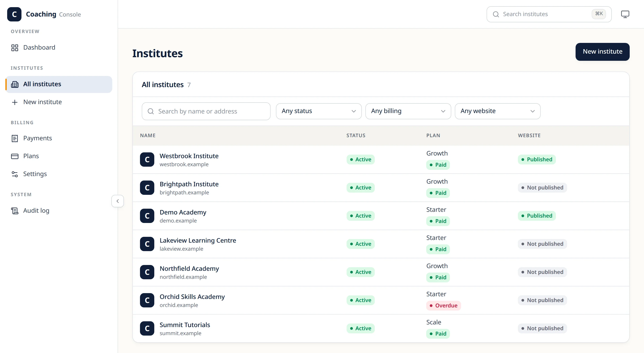Screen dimensions: 644x353
Task: Collapse the sidebar with the chevron button
Action: (117, 201)
